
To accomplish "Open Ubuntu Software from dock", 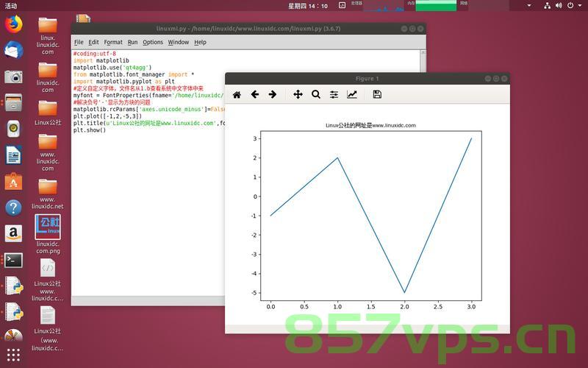I will point(13,181).
